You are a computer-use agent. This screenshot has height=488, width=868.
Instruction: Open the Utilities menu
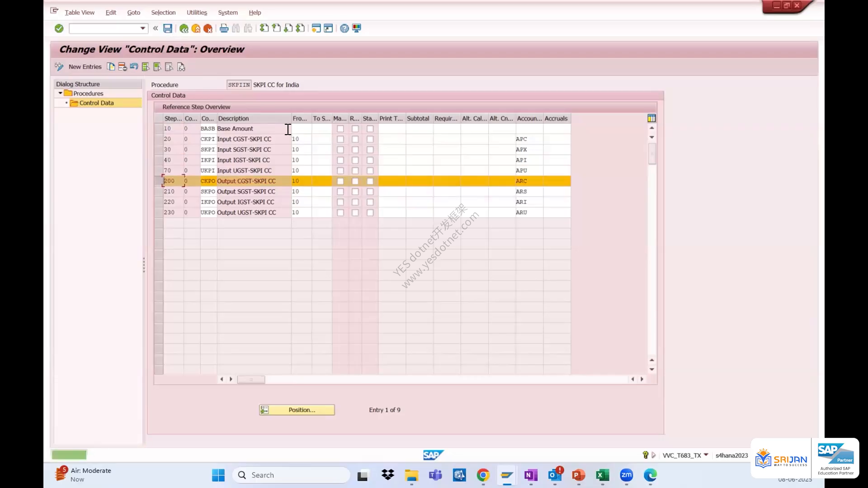[197, 13]
